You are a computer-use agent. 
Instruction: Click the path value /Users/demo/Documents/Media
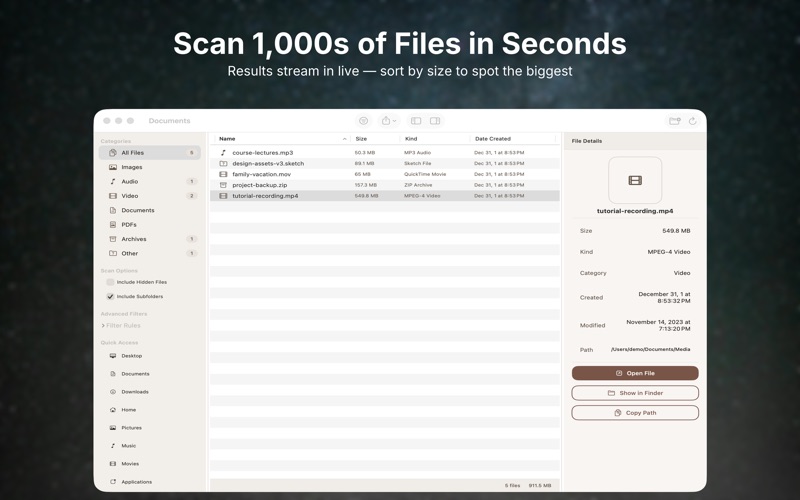(650, 349)
